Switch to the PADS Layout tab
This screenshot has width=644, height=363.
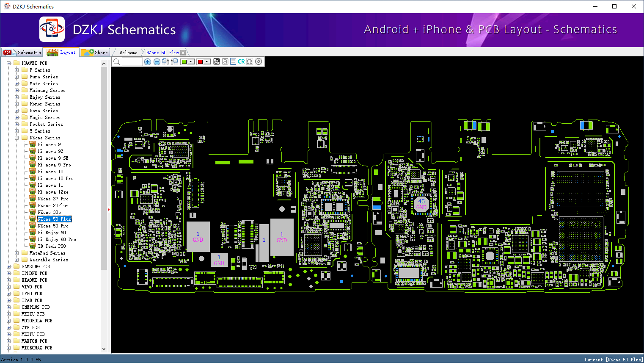click(61, 52)
